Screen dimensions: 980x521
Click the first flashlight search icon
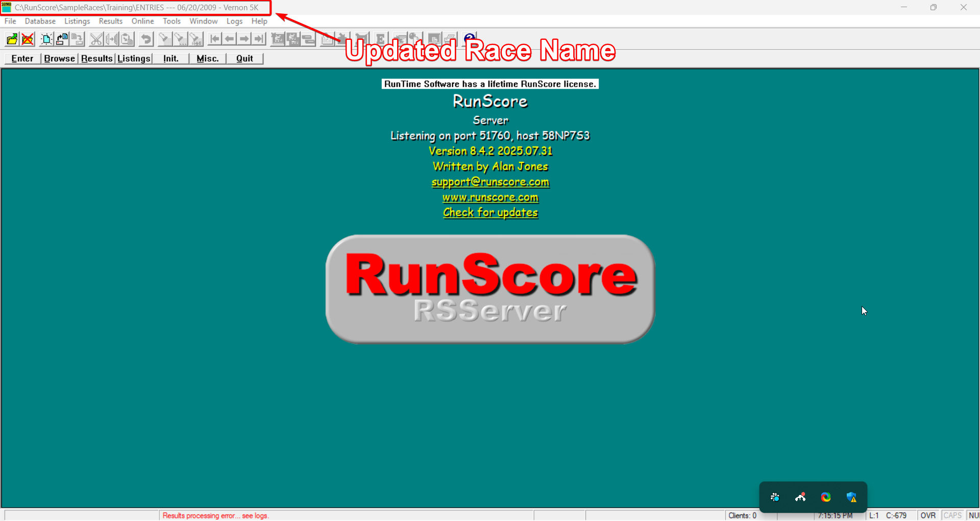click(x=165, y=39)
